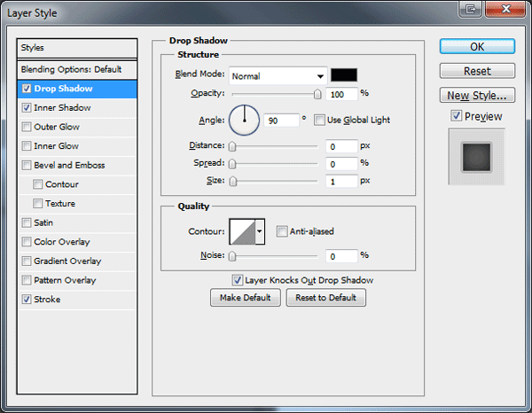Click Make Default
Image resolution: width=532 pixels, height=413 pixels.
[246, 298]
